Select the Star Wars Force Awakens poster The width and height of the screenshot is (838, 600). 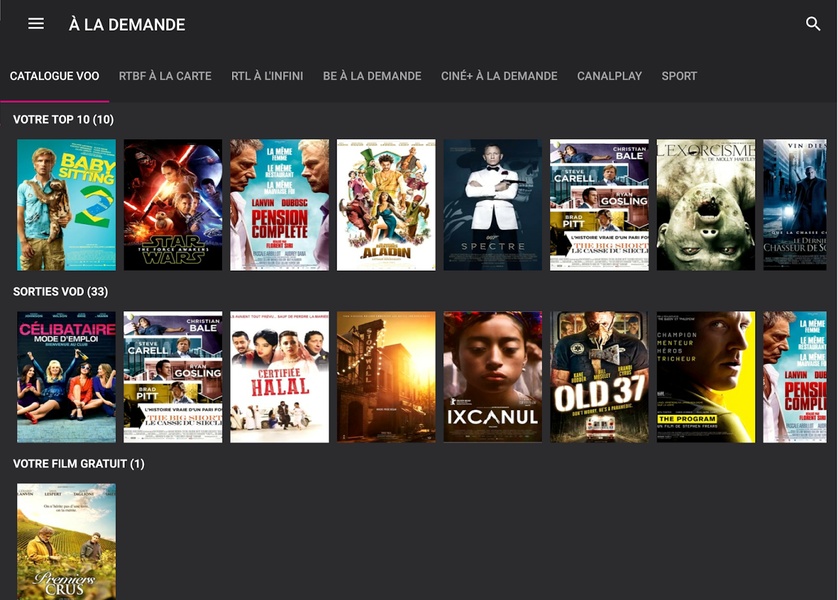(173, 205)
